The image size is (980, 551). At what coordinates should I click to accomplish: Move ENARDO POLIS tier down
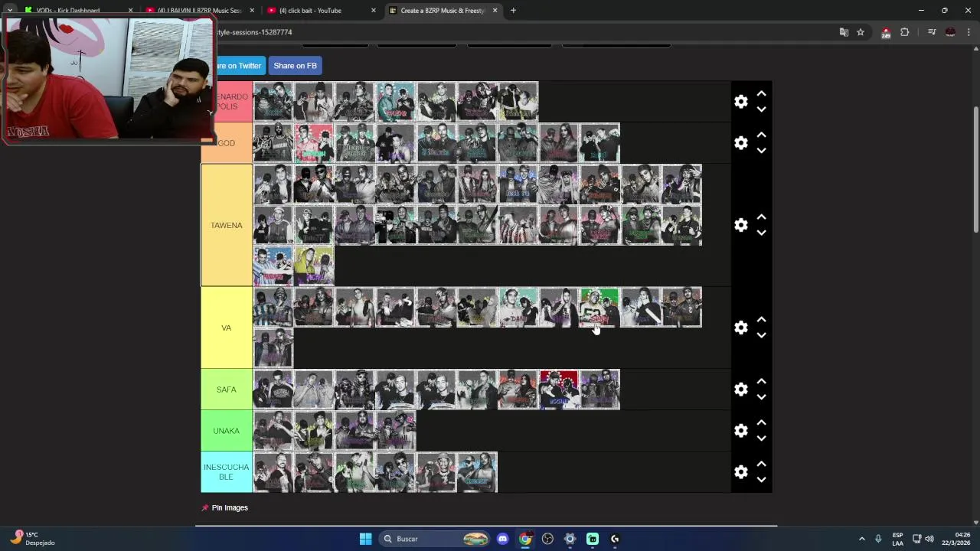click(x=761, y=109)
